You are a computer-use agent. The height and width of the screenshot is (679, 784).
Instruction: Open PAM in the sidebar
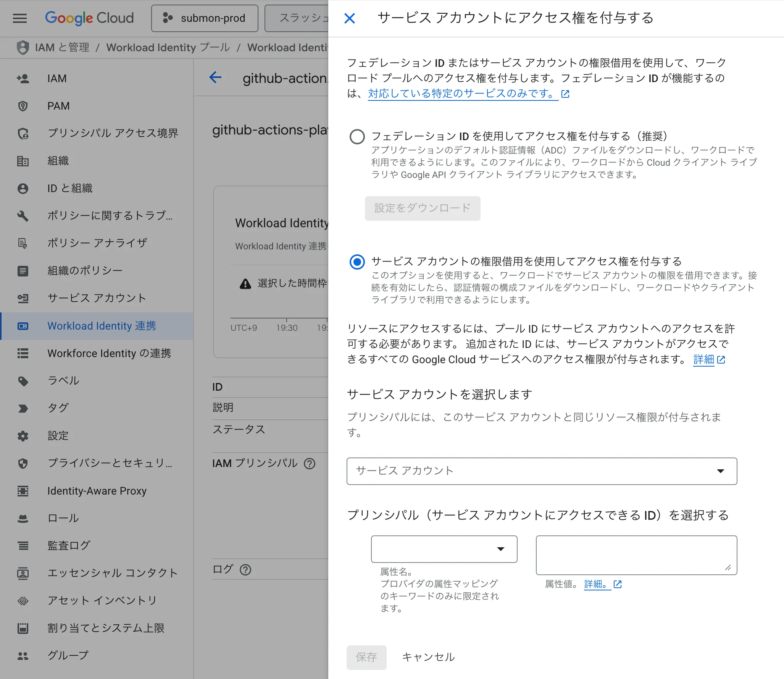pyautogui.click(x=97, y=106)
